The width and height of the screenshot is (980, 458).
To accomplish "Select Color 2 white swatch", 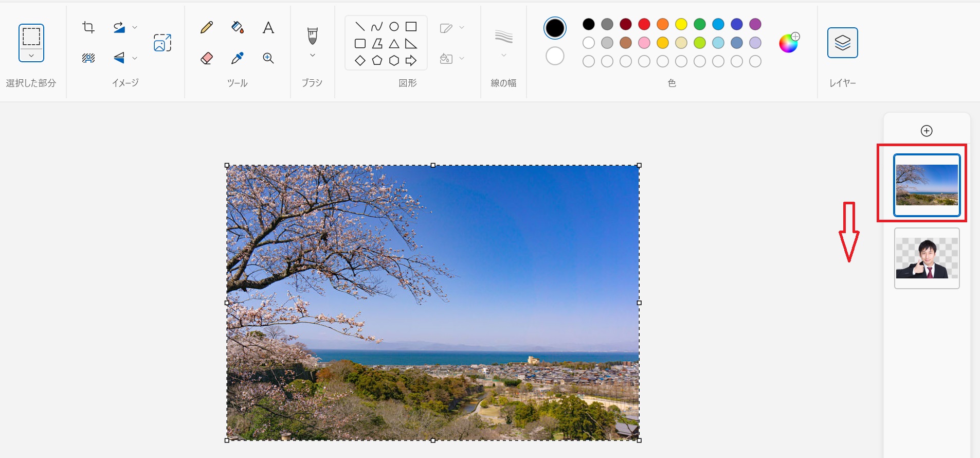I will 555,56.
